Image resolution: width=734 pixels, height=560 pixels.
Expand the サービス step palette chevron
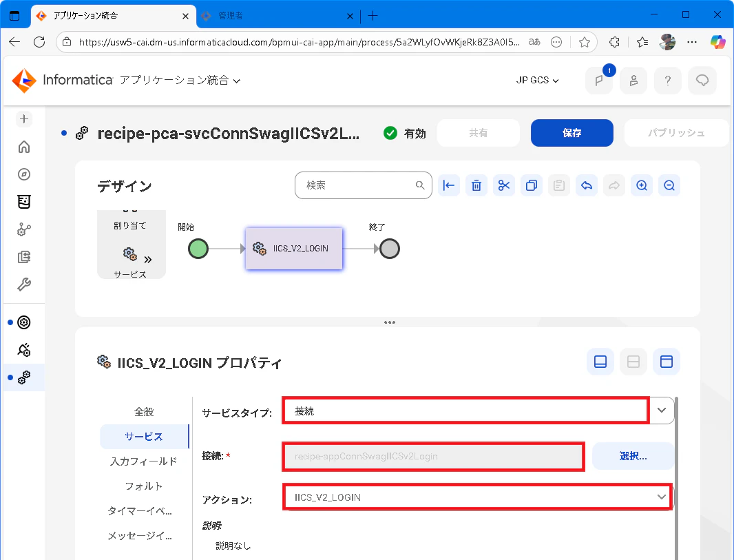click(148, 260)
